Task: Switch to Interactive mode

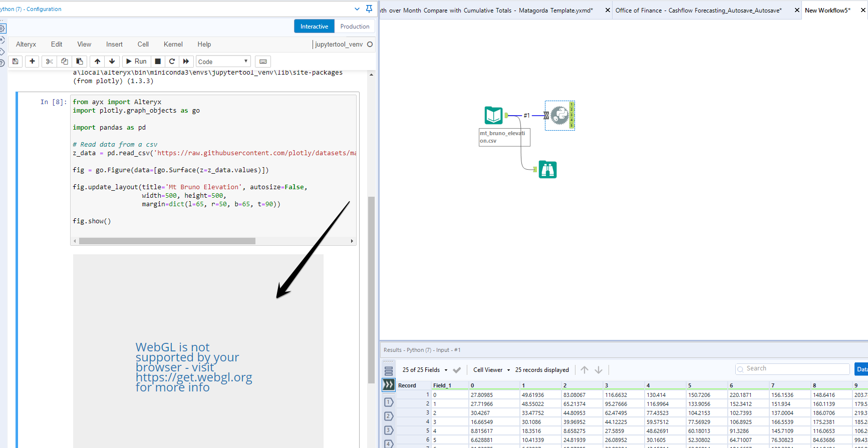Action: point(314,27)
